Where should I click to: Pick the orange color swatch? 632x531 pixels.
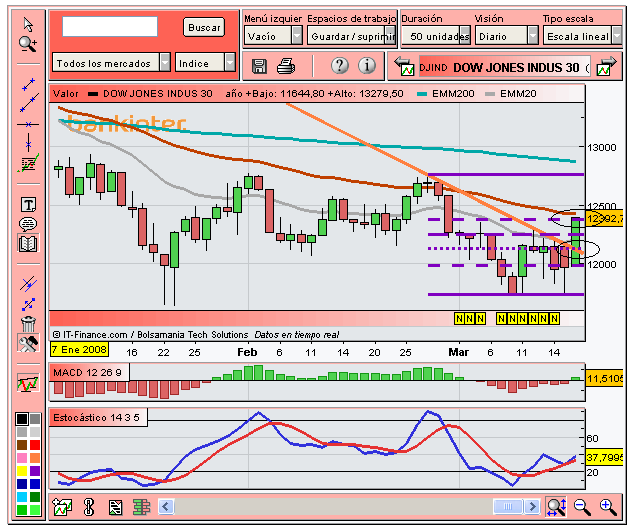[x=35, y=458]
